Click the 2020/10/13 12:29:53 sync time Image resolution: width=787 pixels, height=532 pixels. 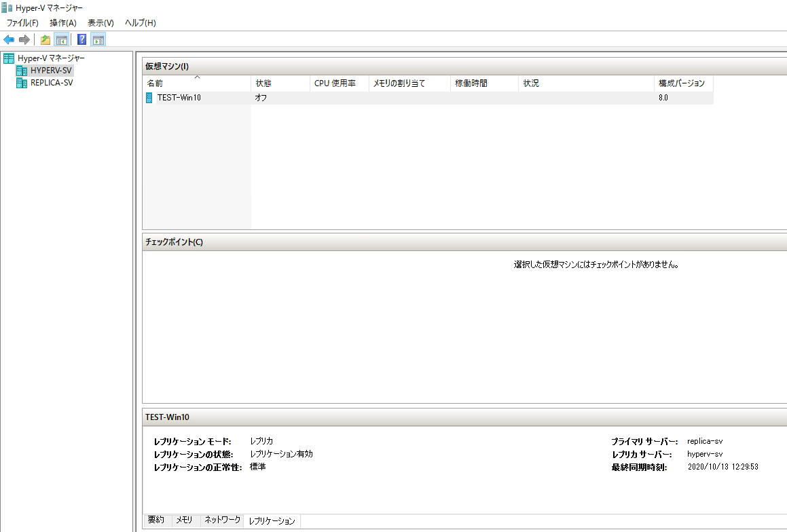click(x=722, y=467)
